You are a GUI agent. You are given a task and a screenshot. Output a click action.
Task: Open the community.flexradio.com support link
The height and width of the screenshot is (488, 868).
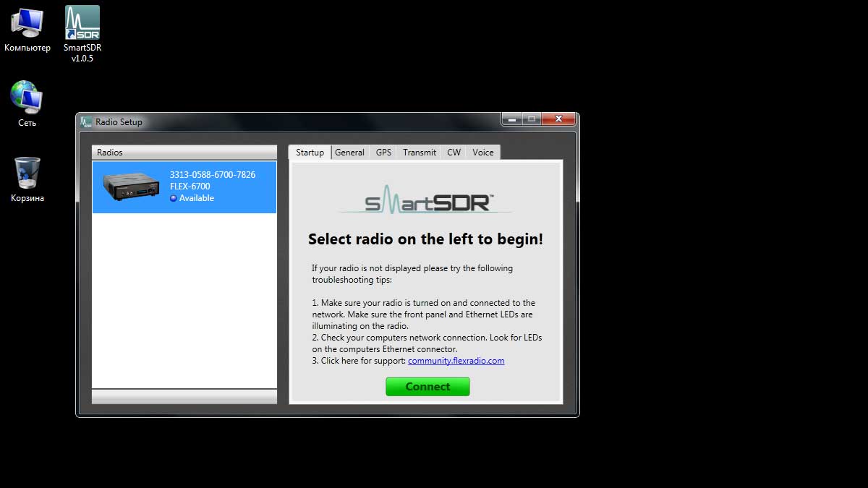click(456, 361)
